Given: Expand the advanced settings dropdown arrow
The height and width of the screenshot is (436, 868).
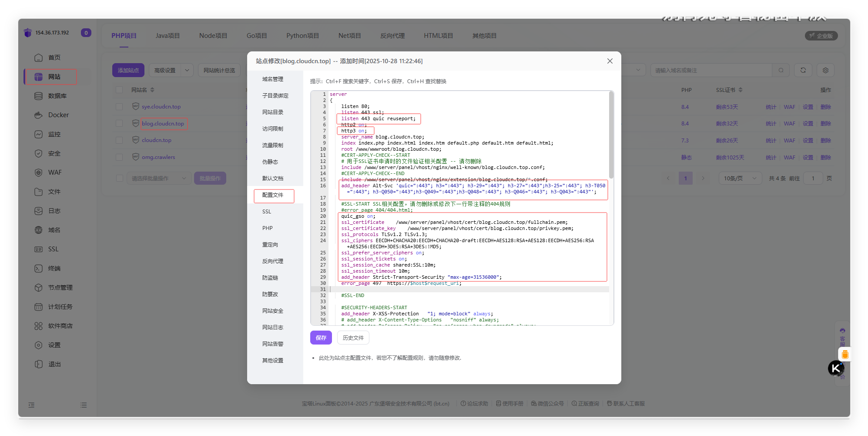Looking at the screenshot, I should pos(187,70).
